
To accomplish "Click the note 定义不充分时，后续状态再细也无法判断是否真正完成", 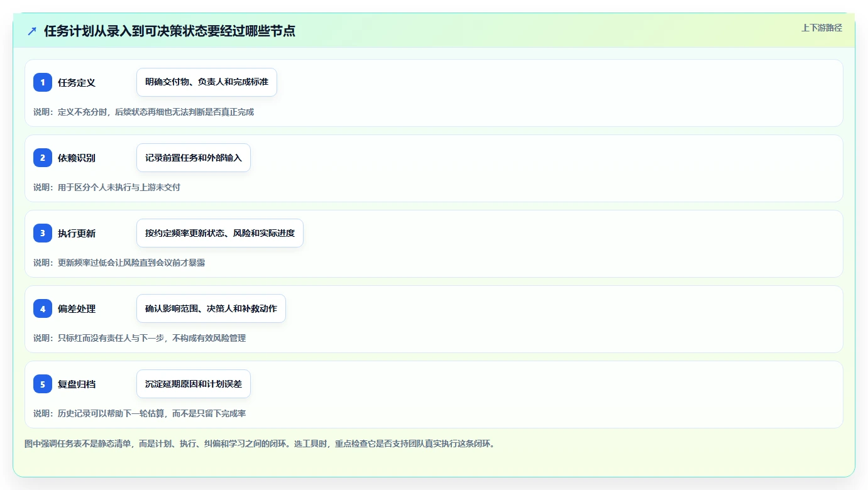I will click(x=156, y=112).
